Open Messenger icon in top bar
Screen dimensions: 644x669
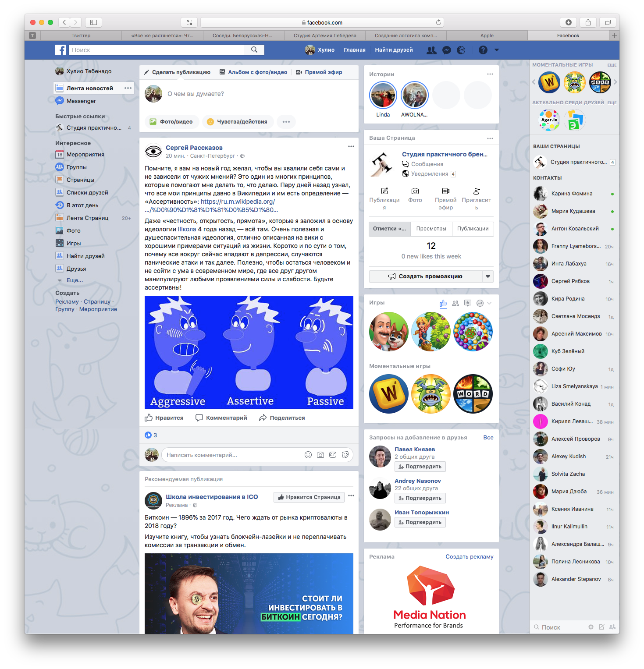pos(447,50)
